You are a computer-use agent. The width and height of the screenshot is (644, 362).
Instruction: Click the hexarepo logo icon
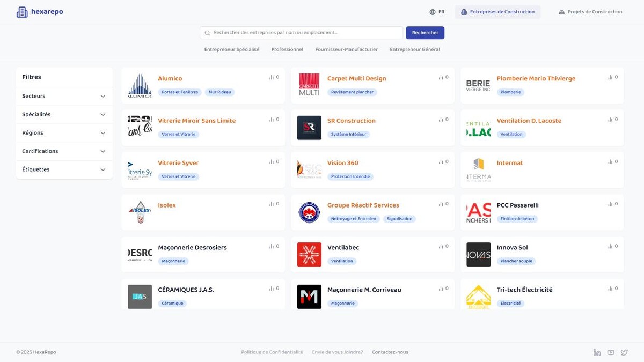(22, 12)
